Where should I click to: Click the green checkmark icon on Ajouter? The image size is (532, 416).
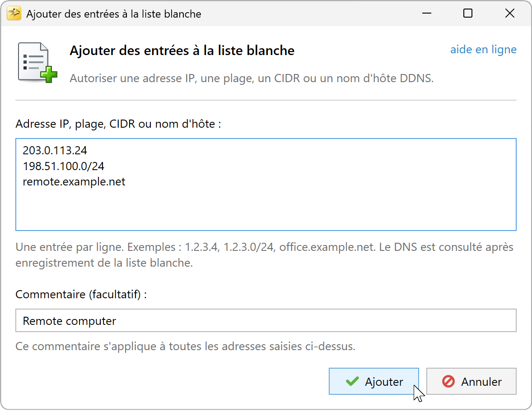(352, 381)
